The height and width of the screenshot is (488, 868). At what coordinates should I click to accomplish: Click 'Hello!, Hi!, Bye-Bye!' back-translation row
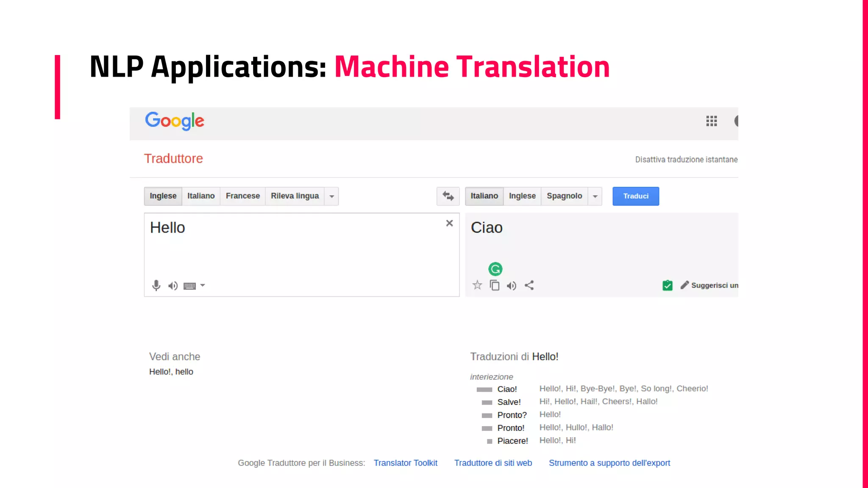[x=623, y=389]
